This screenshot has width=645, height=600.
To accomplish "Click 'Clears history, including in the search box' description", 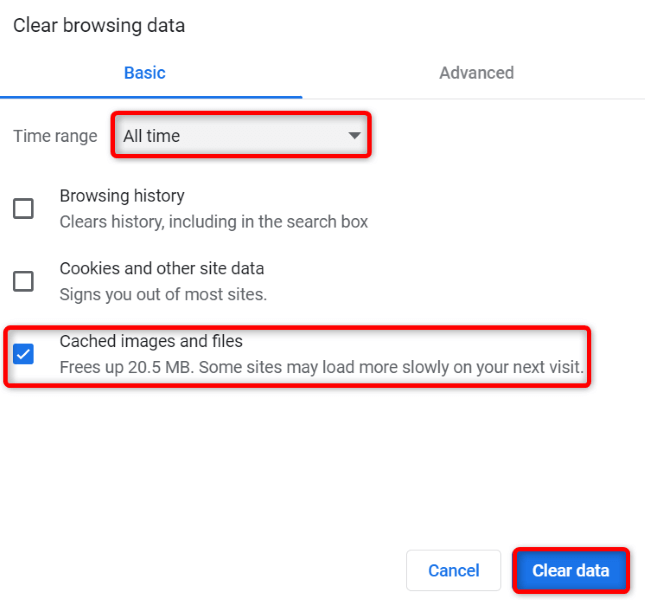I will (214, 221).
